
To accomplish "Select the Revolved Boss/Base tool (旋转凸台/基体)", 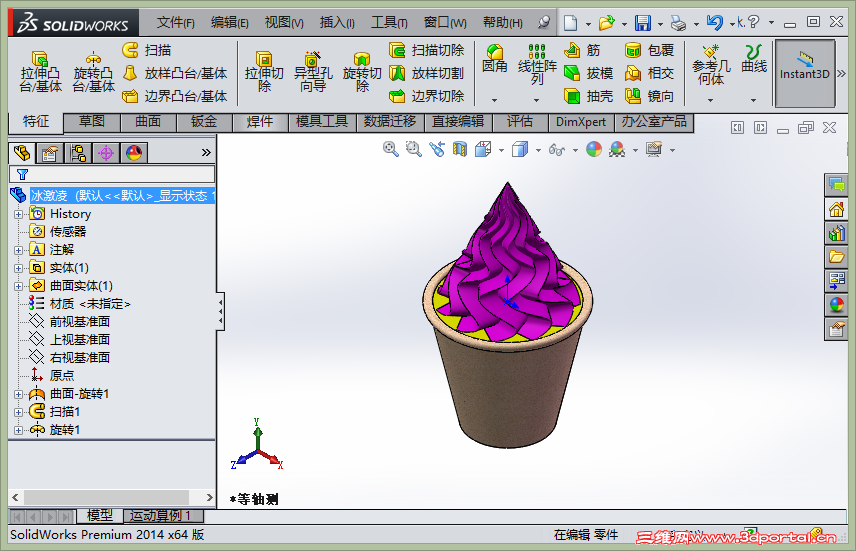I will click(x=93, y=72).
